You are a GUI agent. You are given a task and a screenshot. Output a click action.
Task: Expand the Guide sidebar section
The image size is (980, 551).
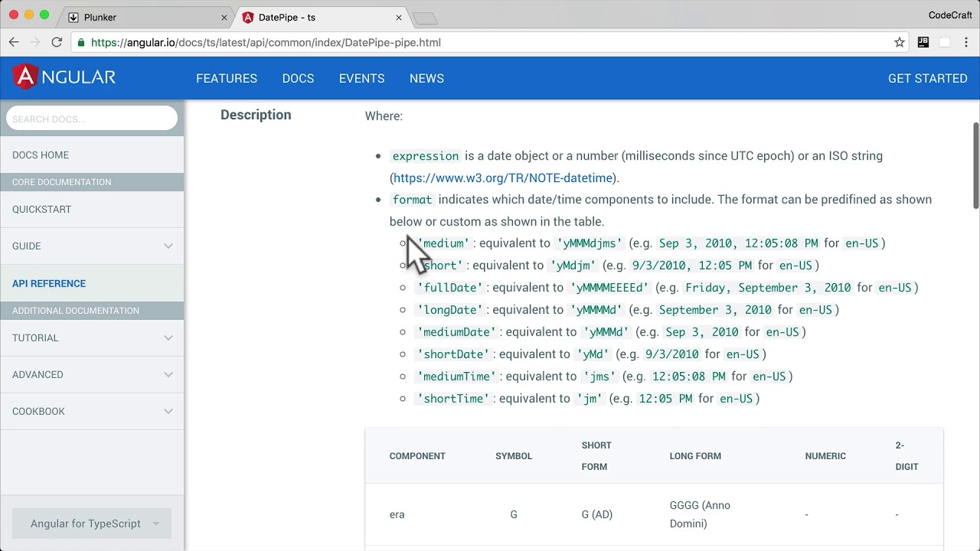(x=168, y=246)
